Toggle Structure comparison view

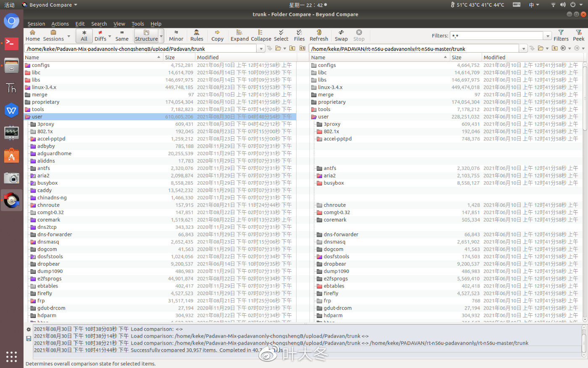146,35
